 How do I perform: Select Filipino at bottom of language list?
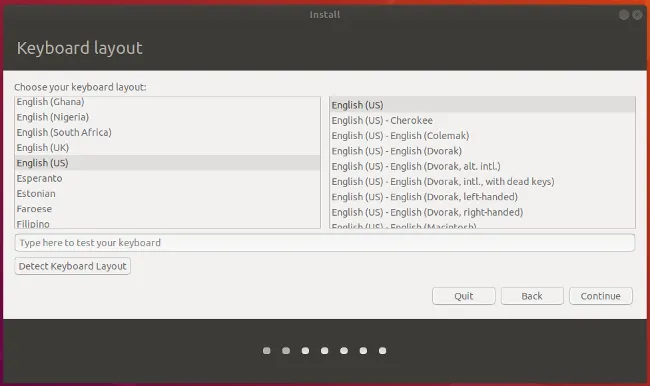pos(167,223)
